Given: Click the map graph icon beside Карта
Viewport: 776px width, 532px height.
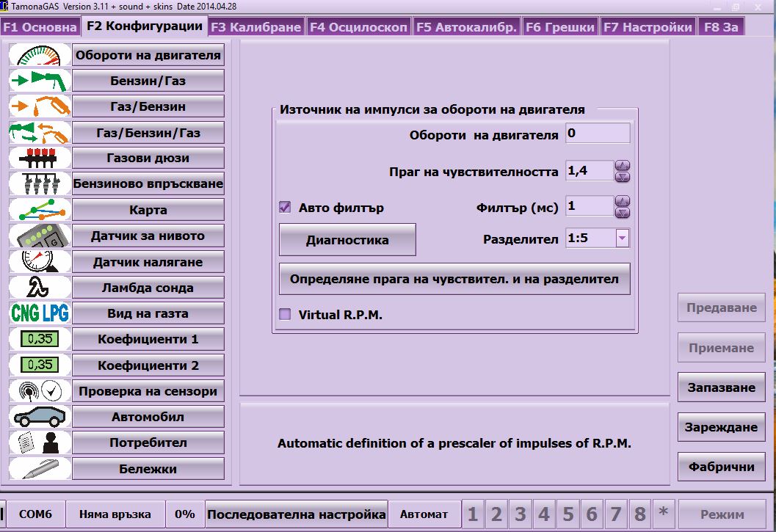Looking at the screenshot, I should tap(40, 210).
